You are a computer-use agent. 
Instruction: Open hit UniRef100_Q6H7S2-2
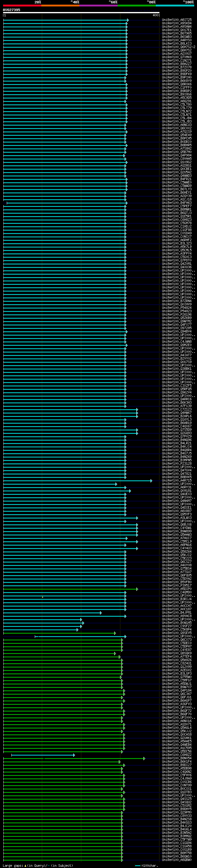tap(179, 47)
